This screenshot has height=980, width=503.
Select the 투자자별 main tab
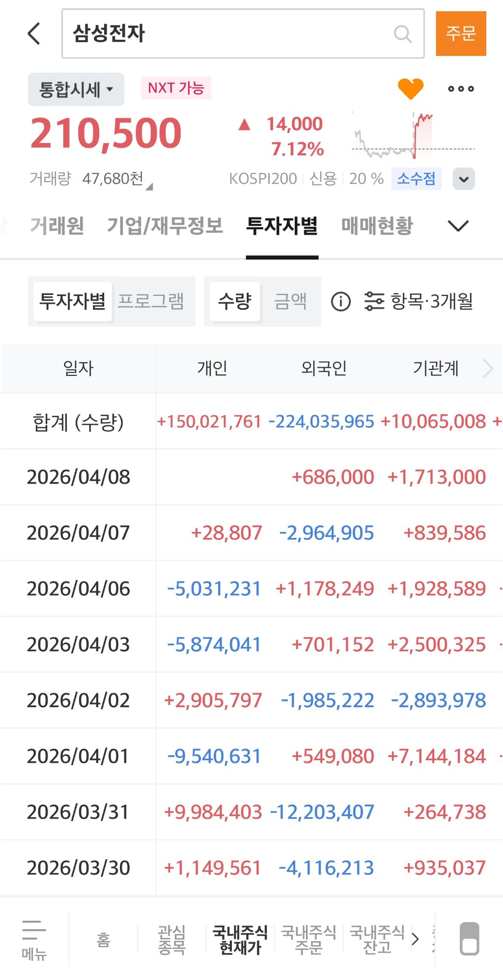pos(282,226)
